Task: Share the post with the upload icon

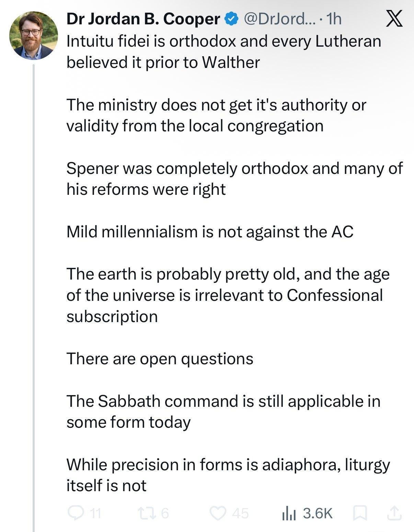Action: 394,513
